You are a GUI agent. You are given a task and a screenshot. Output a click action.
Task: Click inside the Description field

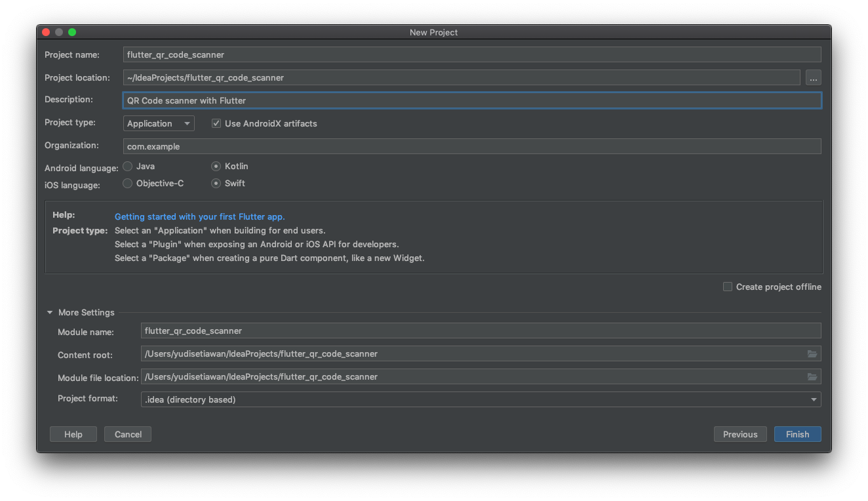tap(393, 100)
